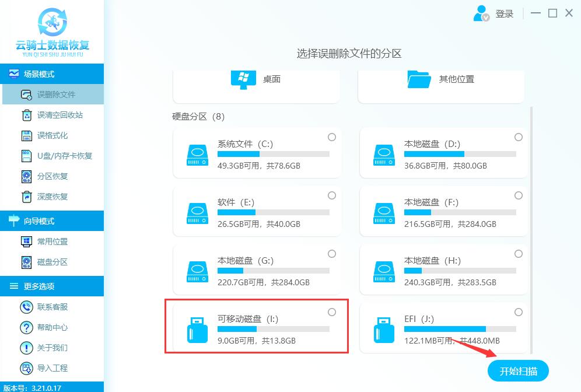Click the 软件 (E:) drive icon
Image resolution: width=581 pixels, height=392 pixels.
[198, 213]
